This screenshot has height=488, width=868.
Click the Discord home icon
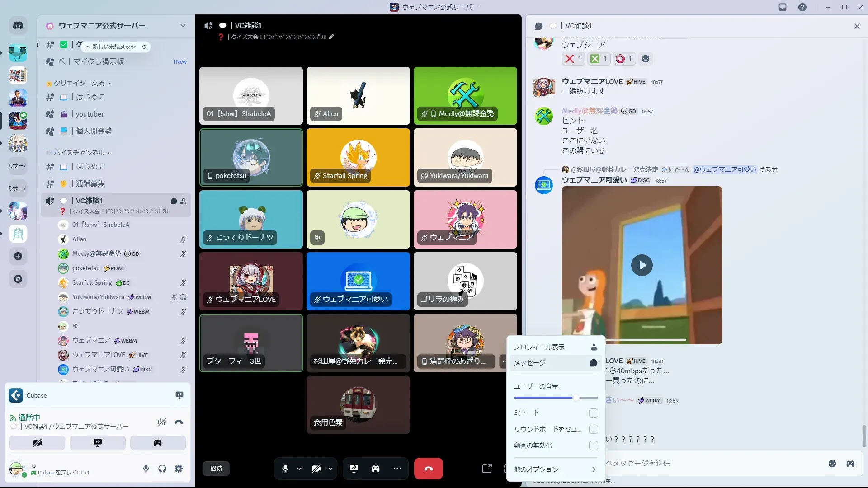[18, 26]
